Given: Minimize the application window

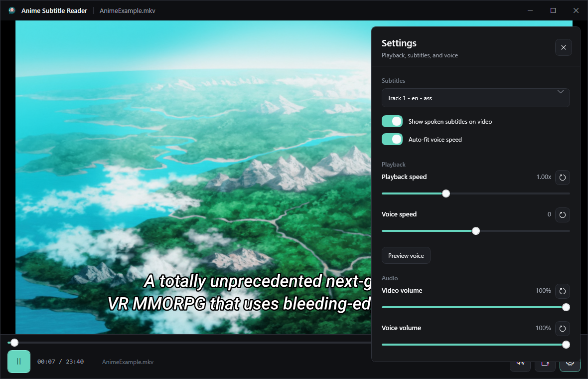Looking at the screenshot, I should pyautogui.click(x=530, y=10).
